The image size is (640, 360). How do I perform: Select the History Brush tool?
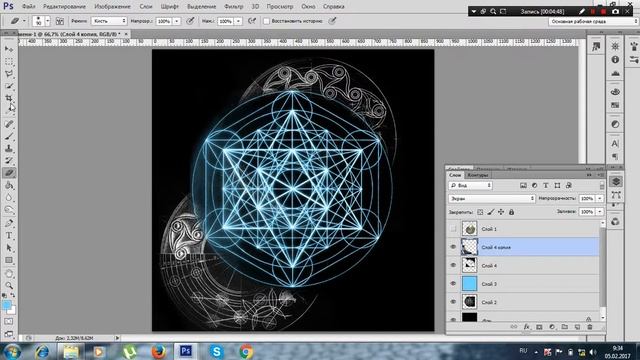tap(9, 160)
